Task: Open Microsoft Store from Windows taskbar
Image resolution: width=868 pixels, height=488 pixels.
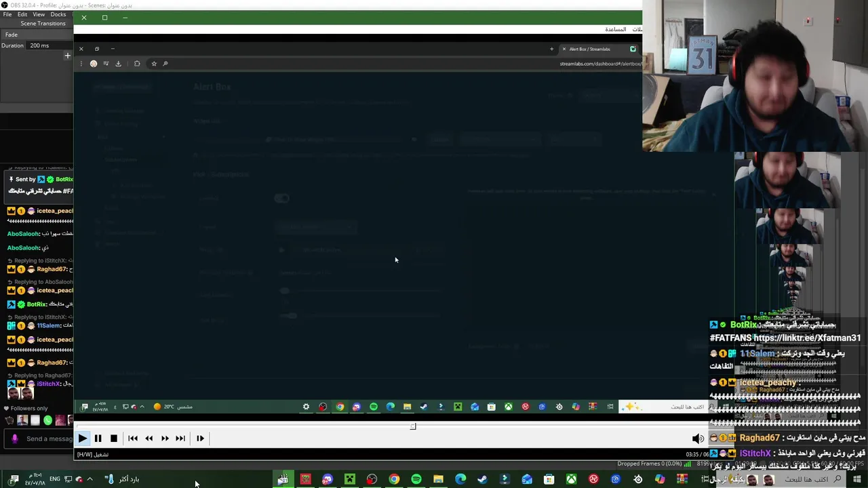Action: [x=549, y=479]
